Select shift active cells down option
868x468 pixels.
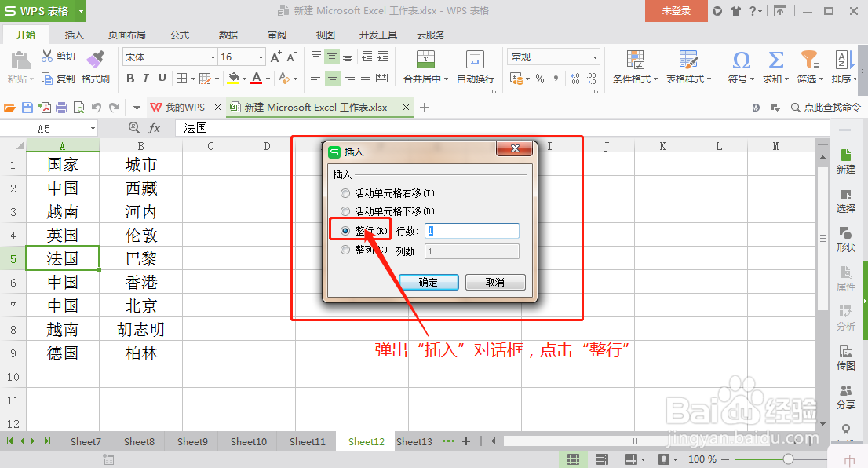(345, 211)
